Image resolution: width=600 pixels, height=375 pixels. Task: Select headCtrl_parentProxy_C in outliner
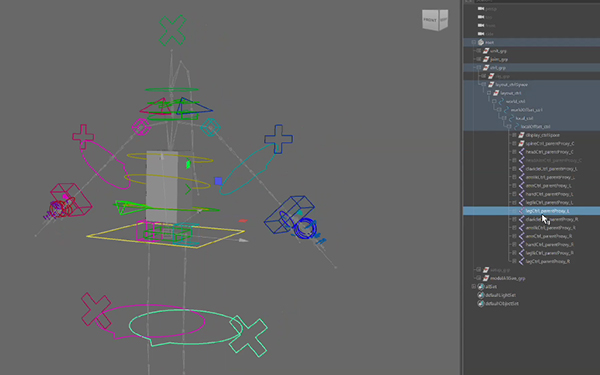(549, 152)
